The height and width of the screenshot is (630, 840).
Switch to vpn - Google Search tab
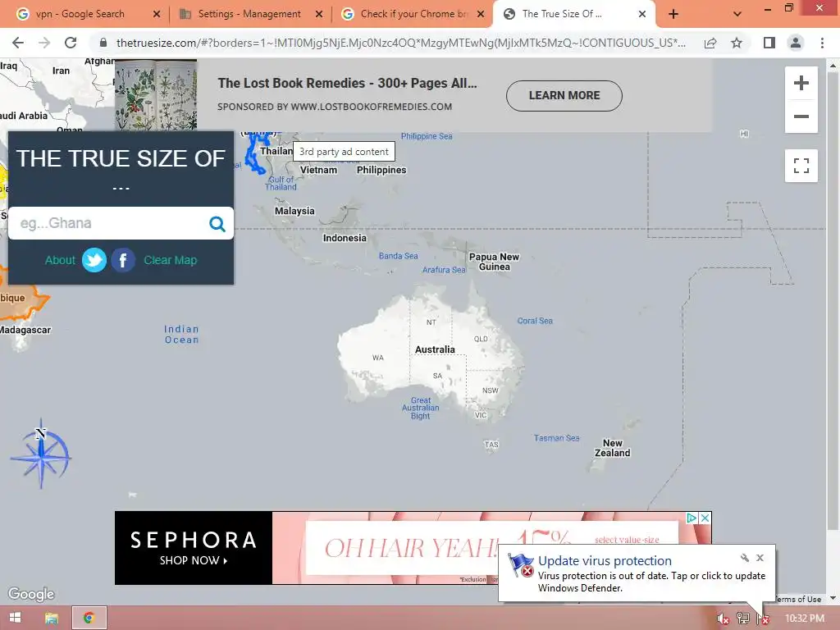point(80,14)
